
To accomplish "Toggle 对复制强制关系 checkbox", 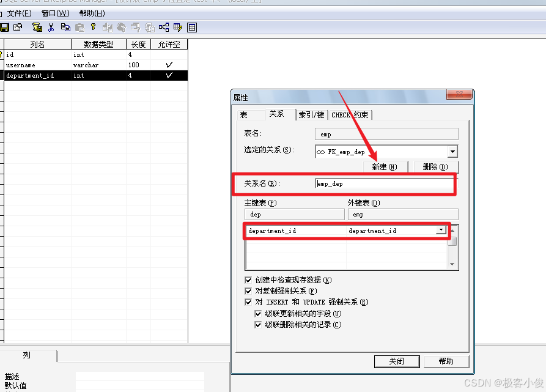I will coord(248,291).
